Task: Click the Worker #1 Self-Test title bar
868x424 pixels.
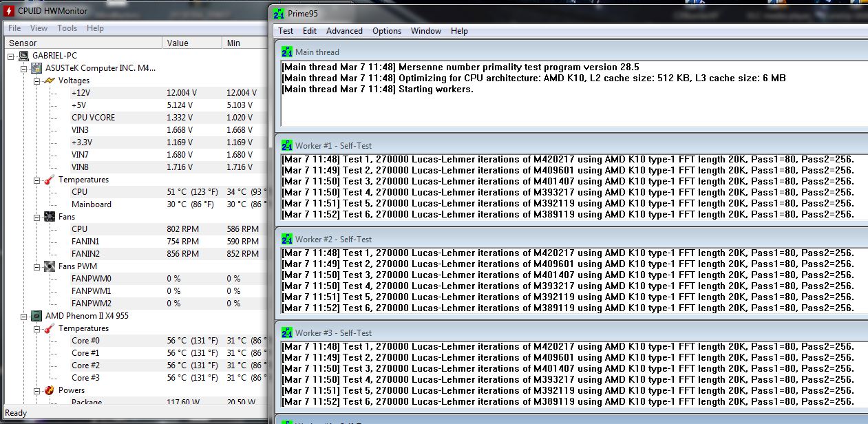Action: (x=571, y=145)
